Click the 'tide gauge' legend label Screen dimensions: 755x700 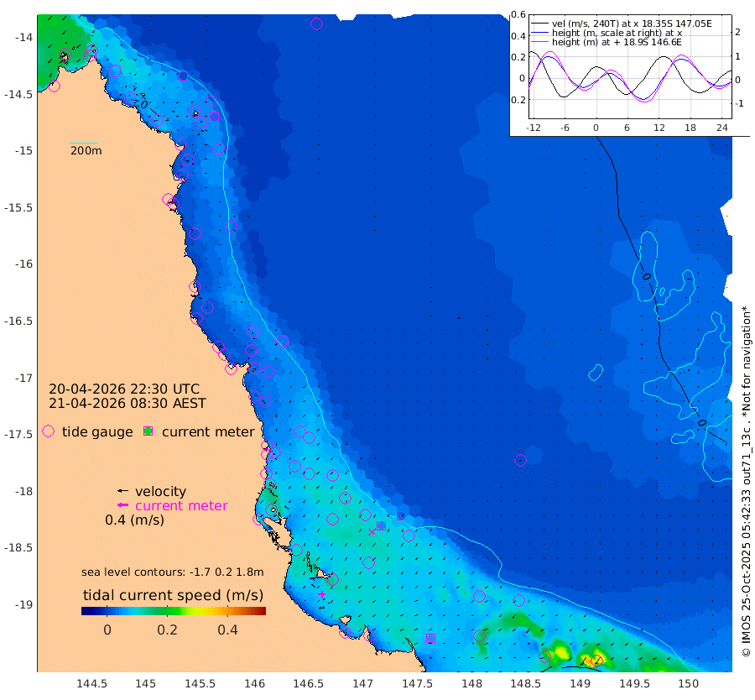tap(97, 432)
